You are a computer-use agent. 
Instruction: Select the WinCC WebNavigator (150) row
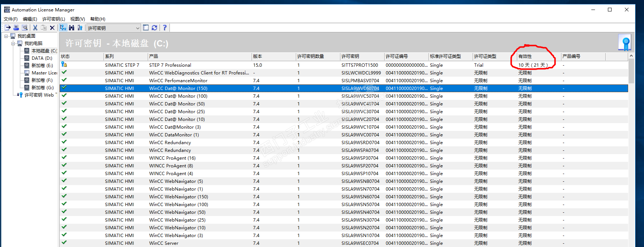tap(344, 196)
